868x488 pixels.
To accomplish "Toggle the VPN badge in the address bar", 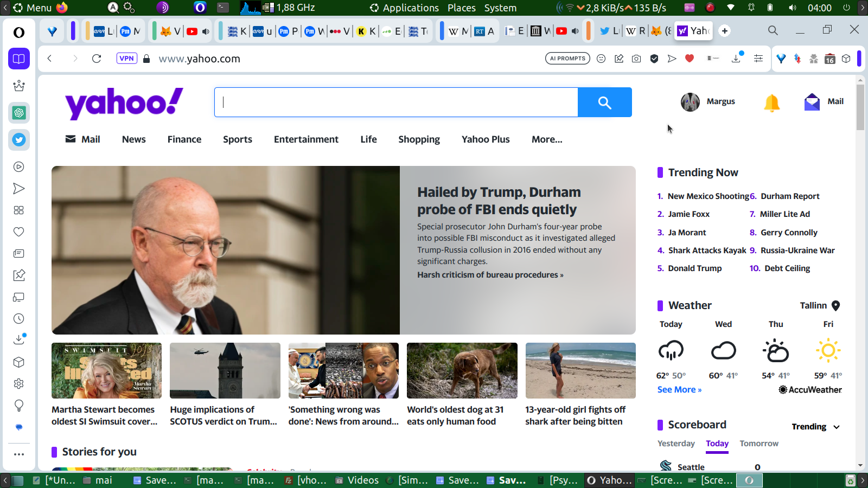I will tap(126, 59).
